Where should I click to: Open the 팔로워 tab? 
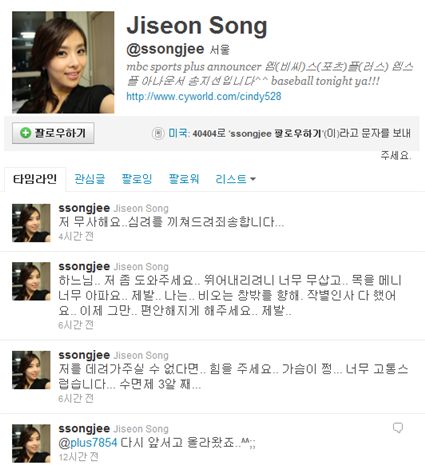tap(184, 179)
